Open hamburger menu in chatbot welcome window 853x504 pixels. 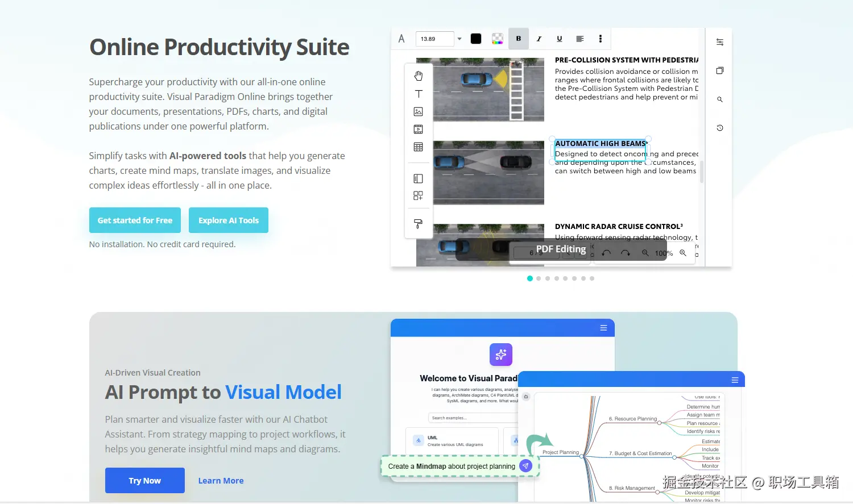click(603, 328)
